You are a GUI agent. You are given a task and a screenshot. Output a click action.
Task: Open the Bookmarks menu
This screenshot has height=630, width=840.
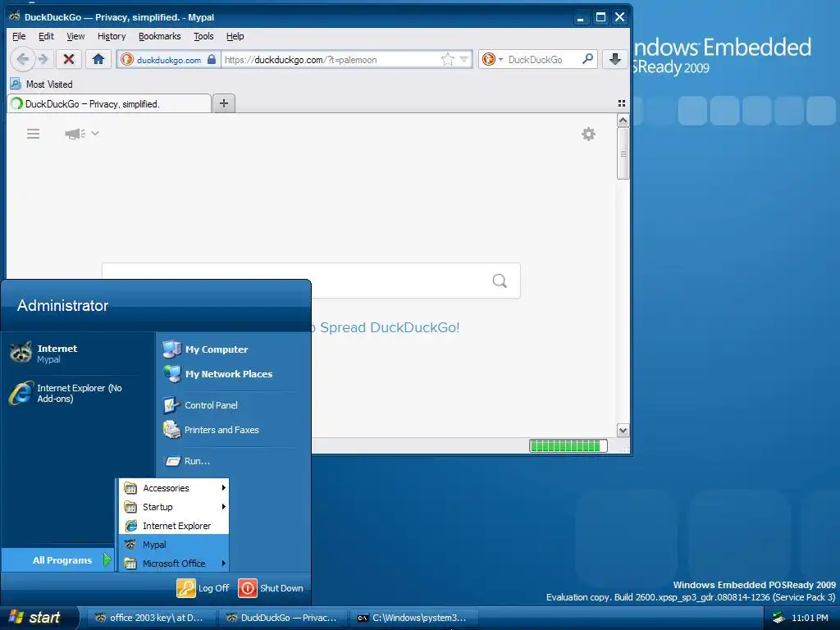tap(160, 36)
